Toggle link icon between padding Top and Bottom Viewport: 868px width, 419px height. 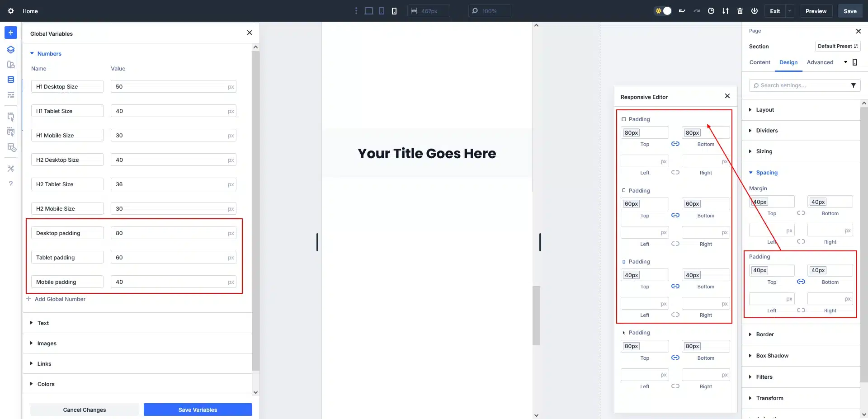[x=801, y=282]
